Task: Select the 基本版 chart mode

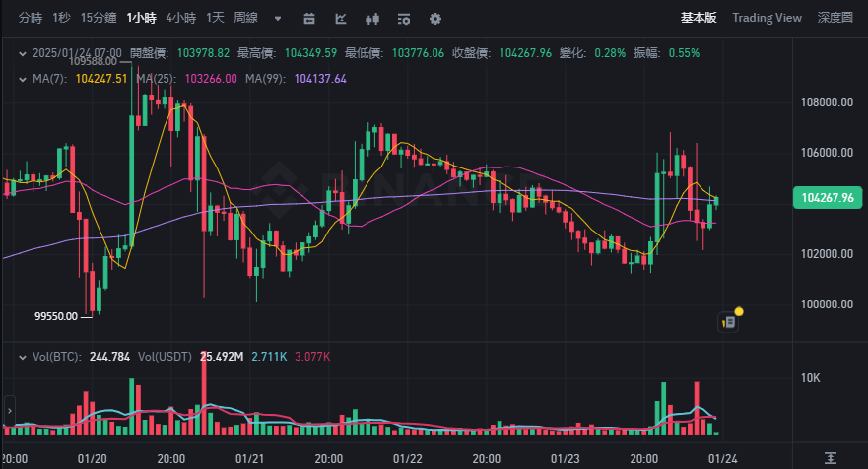Action: tap(699, 18)
